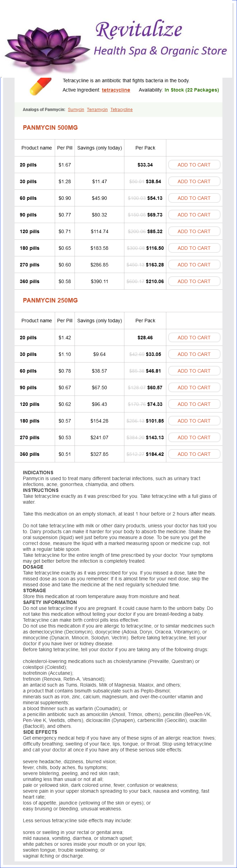
Task: Add 30 pills of Panmycin 500mg to cart
Action: (x=194, y=181)
